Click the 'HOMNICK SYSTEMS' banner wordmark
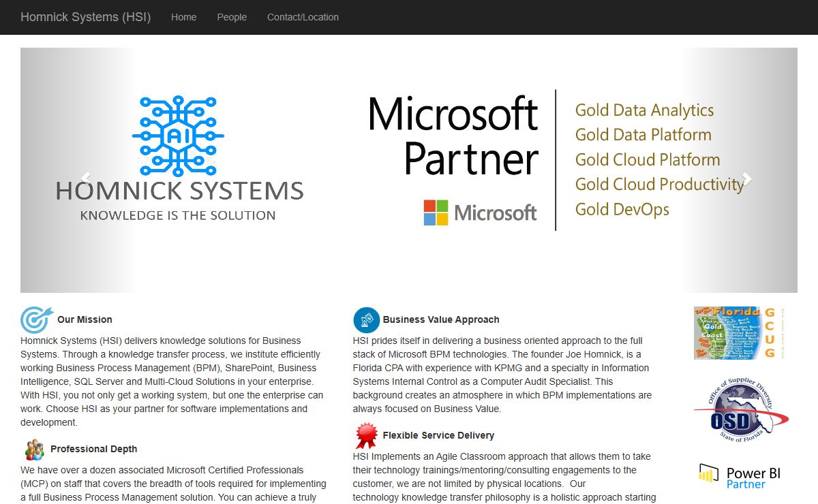The height and width of the screenshot is (504, 818). tap(179, 191)
